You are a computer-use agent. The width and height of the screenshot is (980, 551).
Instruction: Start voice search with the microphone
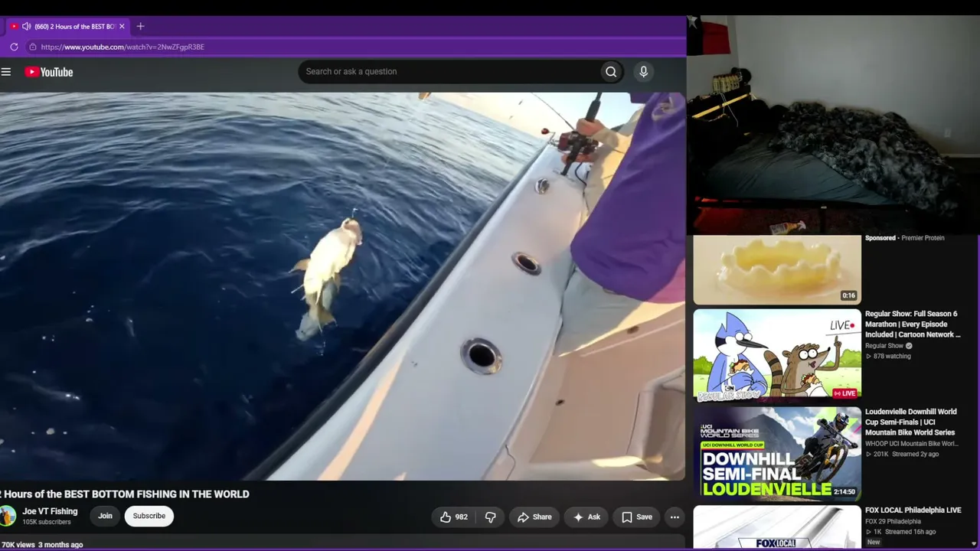point(643,72)
